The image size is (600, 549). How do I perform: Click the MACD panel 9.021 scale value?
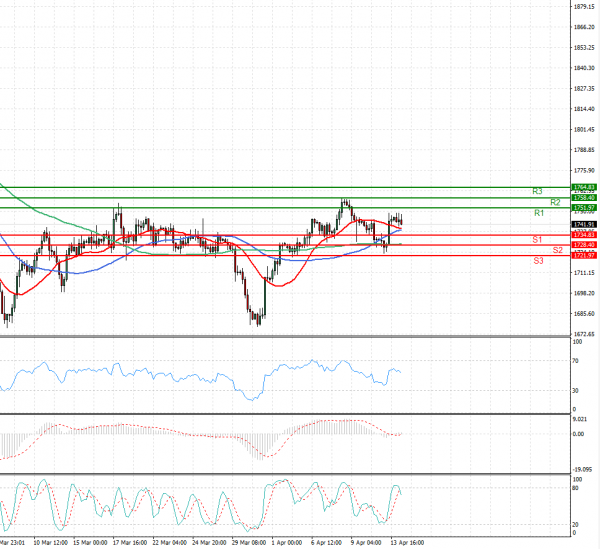tap(579, 419)
